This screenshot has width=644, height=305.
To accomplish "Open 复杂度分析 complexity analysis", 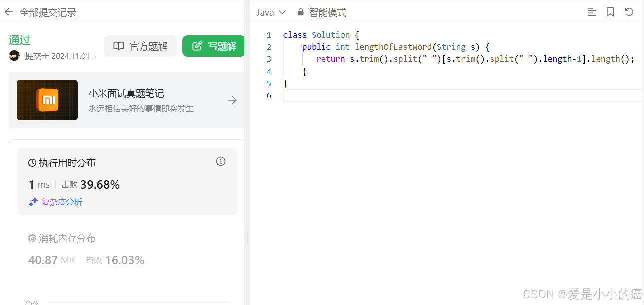I will point(62,202).
